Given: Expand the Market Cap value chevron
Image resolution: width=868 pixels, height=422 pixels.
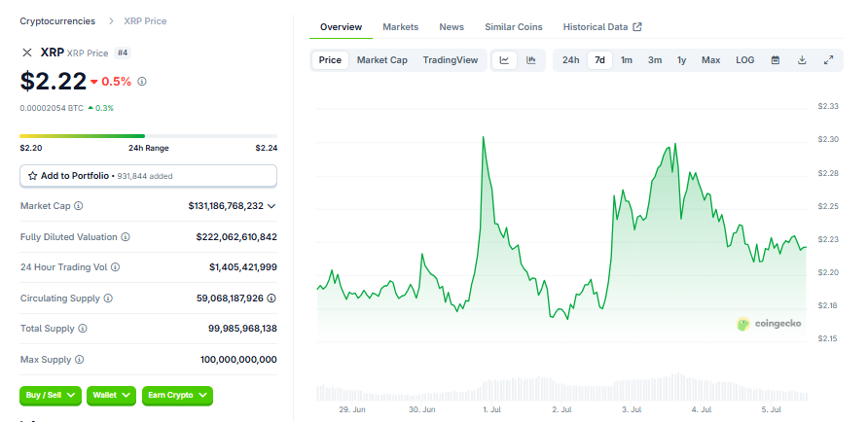Looking at the screenshot, I should pos(271,206).
